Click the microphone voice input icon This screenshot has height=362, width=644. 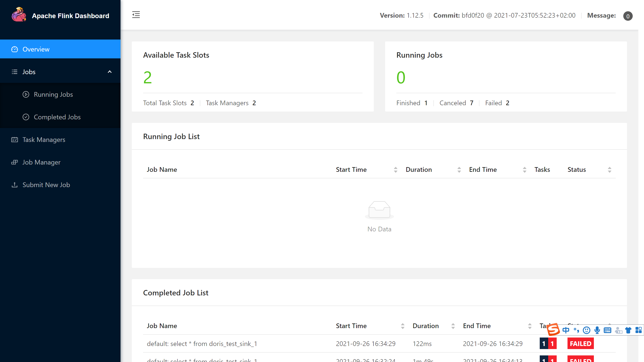(597, 330)
